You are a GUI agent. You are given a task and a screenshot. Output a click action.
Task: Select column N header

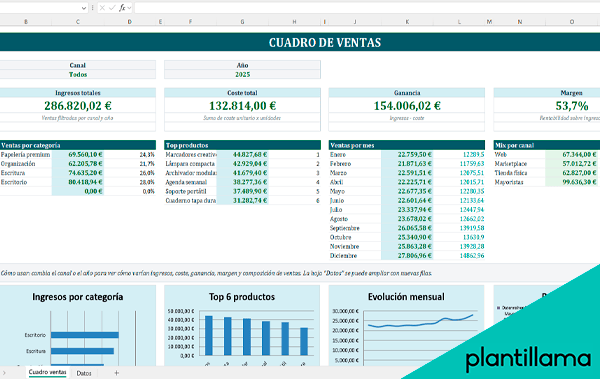(520, 22)
